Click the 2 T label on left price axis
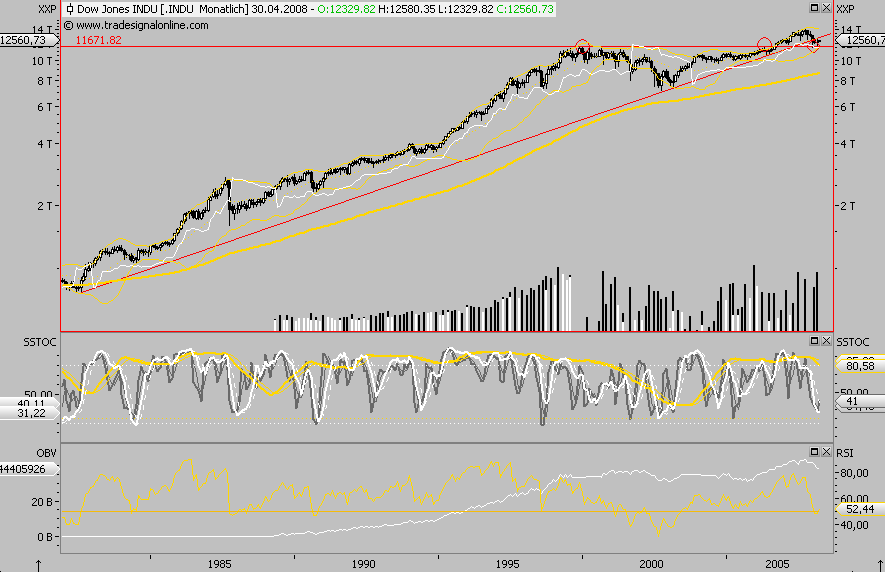 (x=45, y=206)
